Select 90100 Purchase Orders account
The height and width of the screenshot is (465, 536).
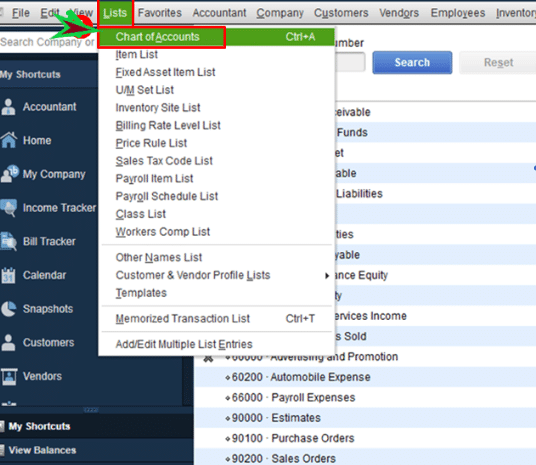(365, 438)
